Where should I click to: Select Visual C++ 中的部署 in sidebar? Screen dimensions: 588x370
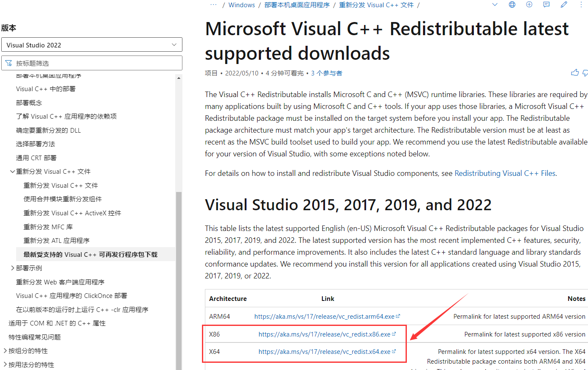[x=46, y=89]
